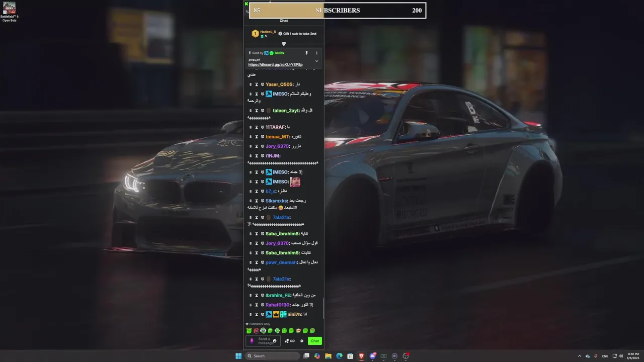Click Rahaf0130 username in chat

click(x=278, y=305)
